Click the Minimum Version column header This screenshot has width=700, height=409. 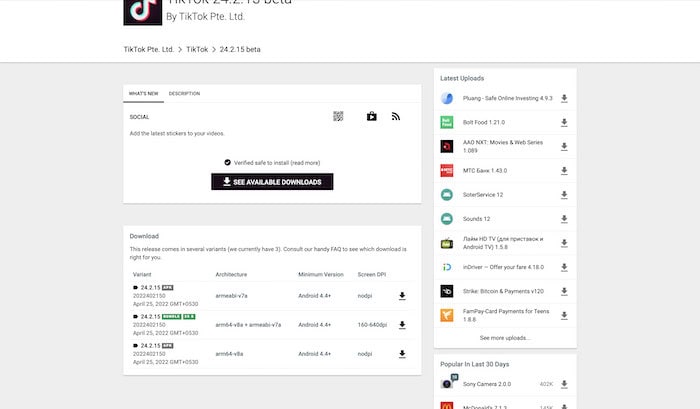(x=321, y=275)
